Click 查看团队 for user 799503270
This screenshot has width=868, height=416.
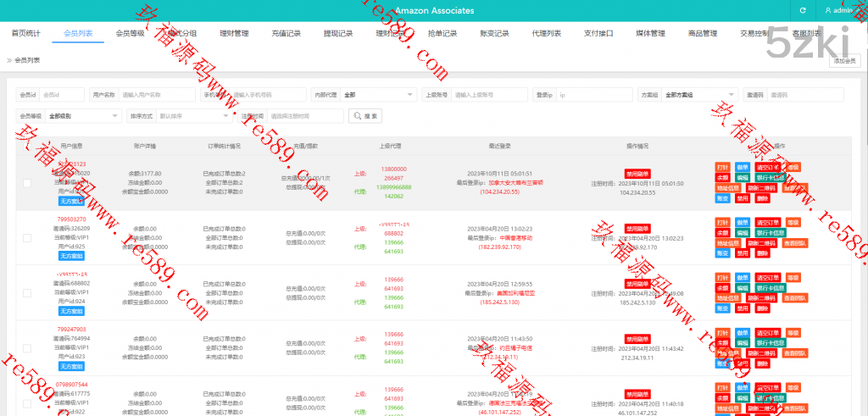coord(794,243)
